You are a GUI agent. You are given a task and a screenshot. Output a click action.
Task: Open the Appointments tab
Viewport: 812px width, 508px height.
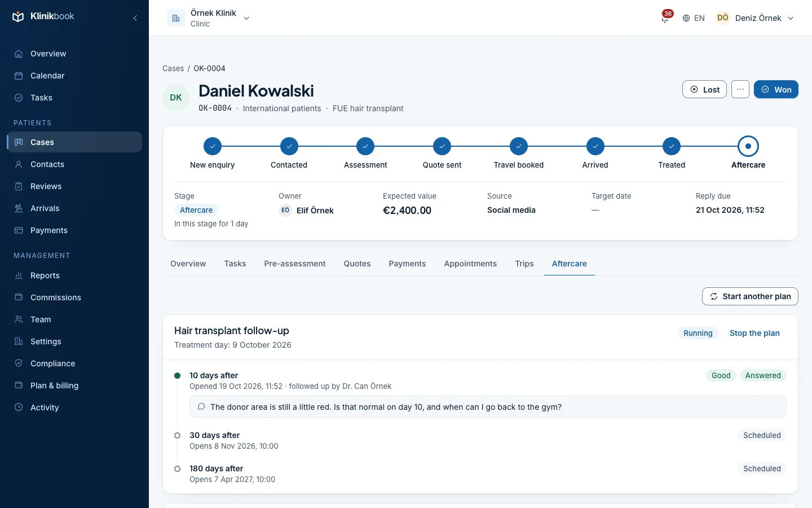tap(470, 264)
